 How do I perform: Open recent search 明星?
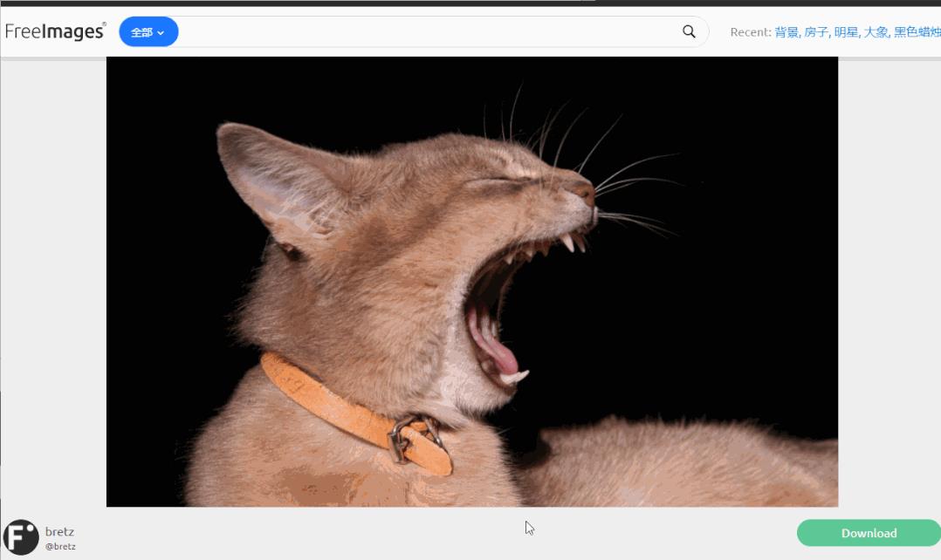(x=846, y=31)
